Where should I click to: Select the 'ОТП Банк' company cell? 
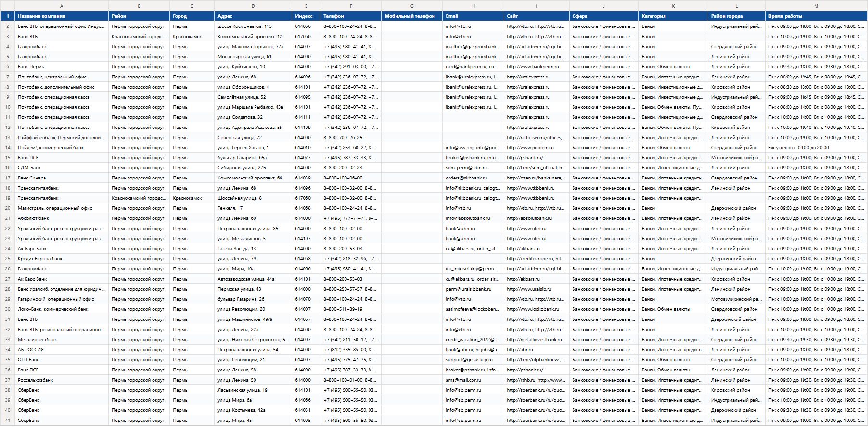coord(62,360)
